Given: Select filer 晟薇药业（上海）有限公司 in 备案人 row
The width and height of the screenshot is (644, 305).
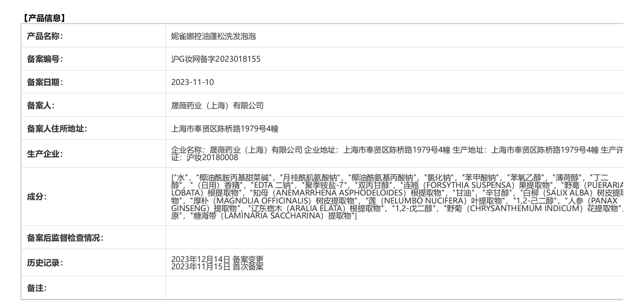Looking at the screenshot, I should [x=218, y=105].
